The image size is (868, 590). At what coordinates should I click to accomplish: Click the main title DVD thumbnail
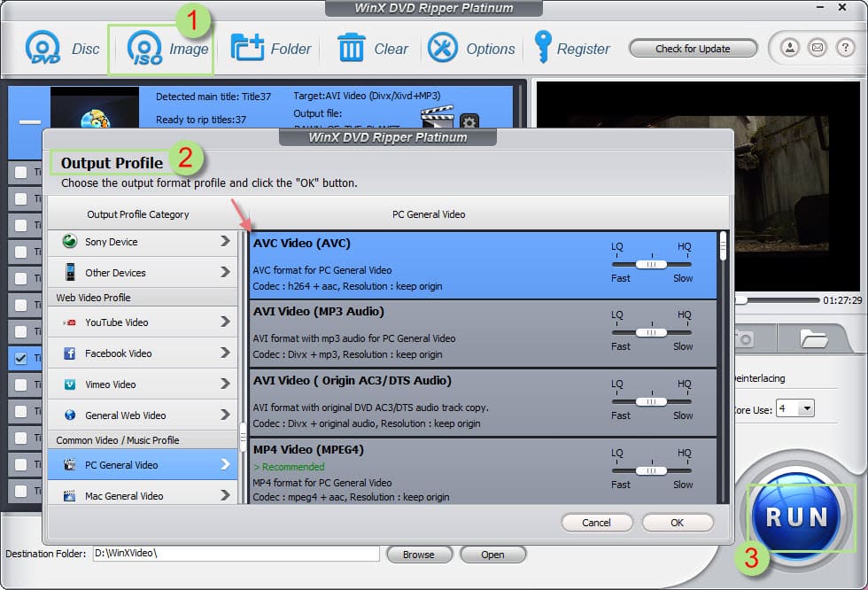(x=95, y=108)
